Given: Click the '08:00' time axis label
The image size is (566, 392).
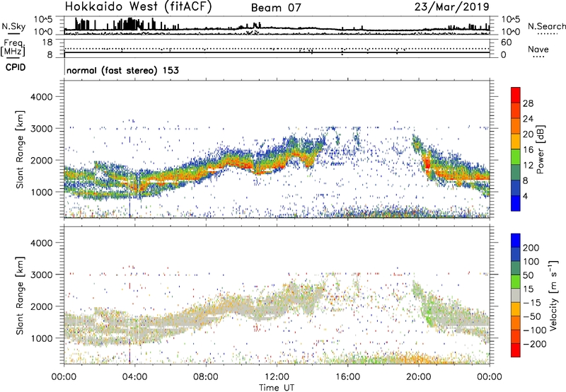Looking at the screenshot, I should 206,377.
